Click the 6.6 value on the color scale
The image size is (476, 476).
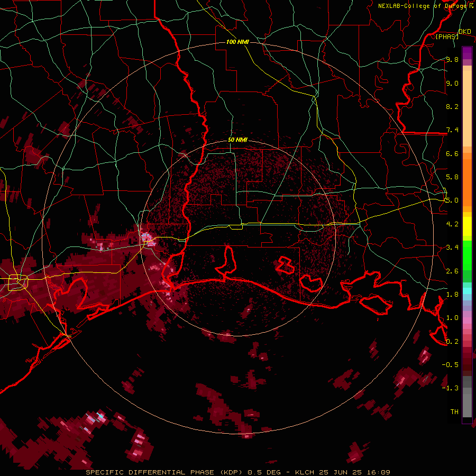point(452,153)
